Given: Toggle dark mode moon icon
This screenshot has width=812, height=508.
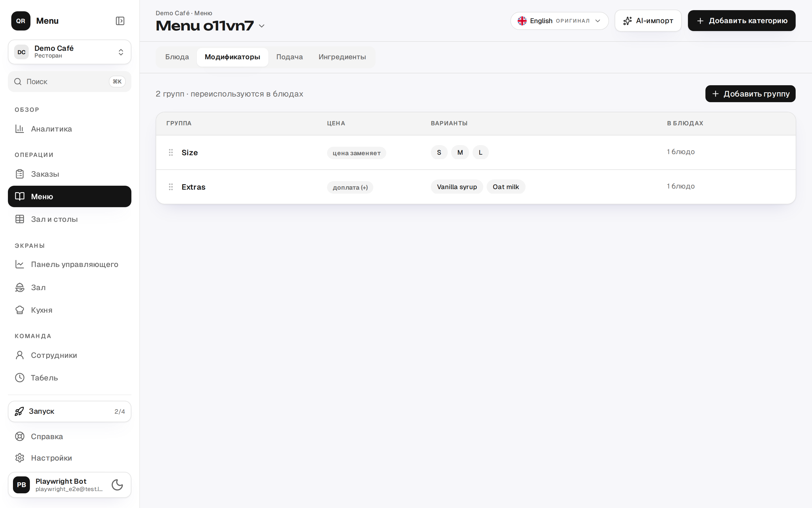Looking at the screenshot, I should (x=117, y=485).
